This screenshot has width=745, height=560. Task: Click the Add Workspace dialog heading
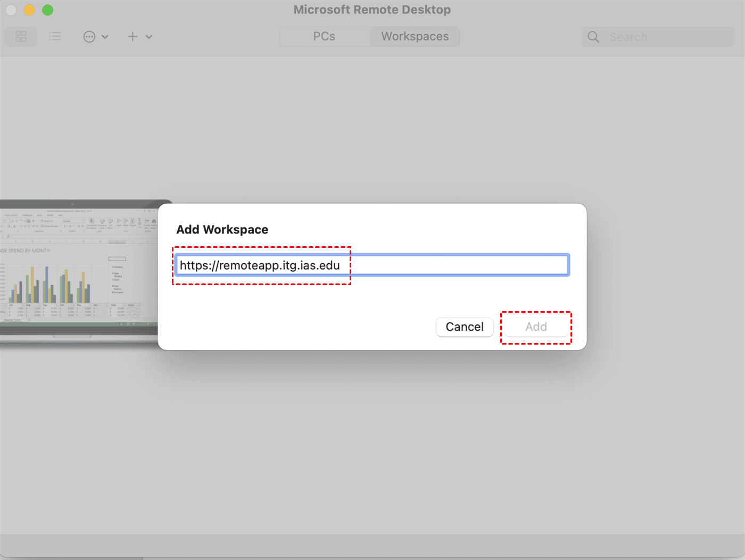[222, 230]
